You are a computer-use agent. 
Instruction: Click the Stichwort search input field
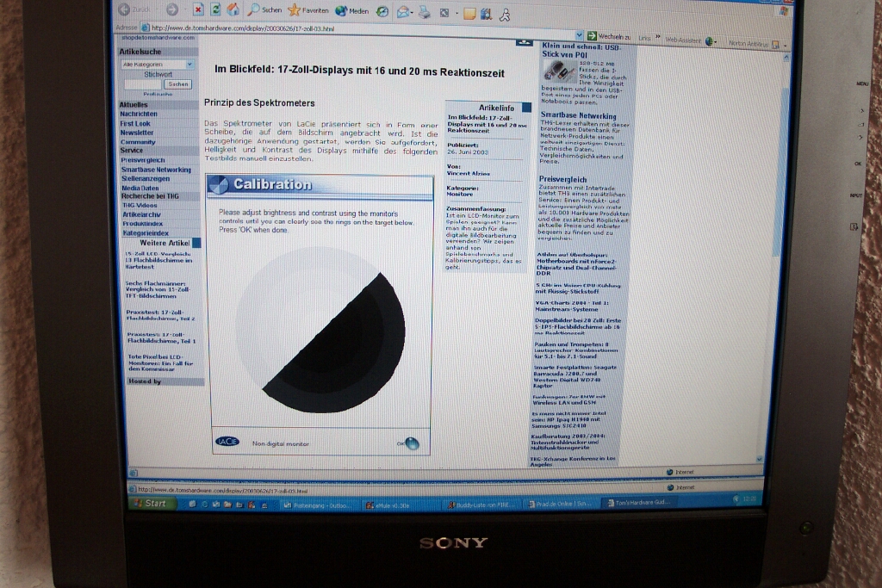click(x=143, y=84)
